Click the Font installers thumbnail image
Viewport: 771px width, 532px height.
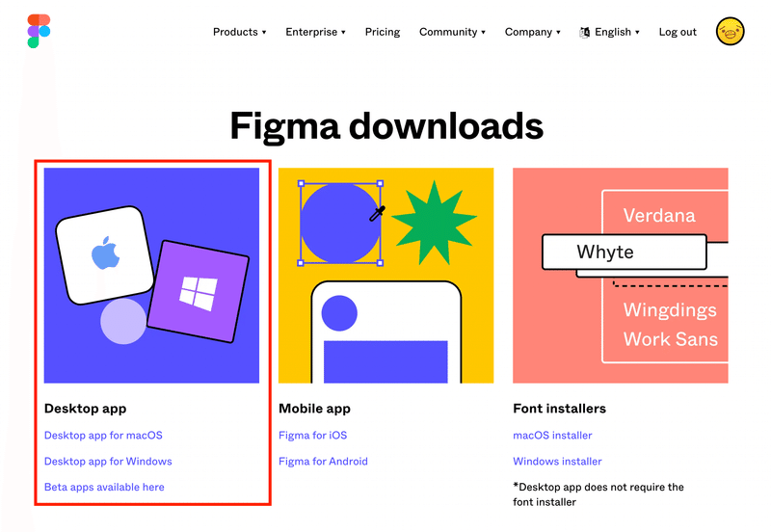(620, 276)
